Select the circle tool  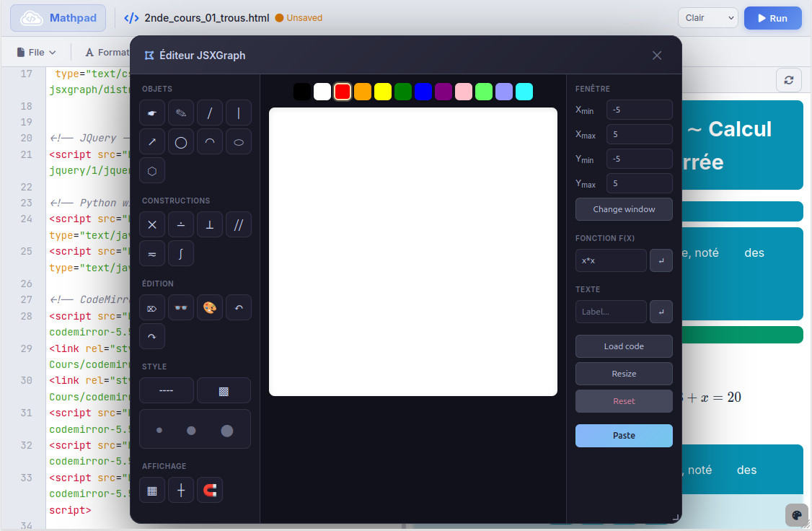point(180,141)
